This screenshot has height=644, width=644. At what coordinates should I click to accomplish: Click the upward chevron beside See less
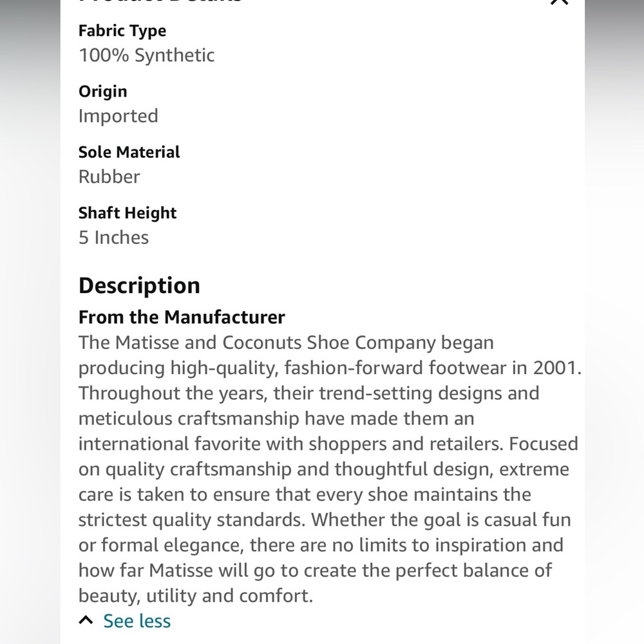[x=86, y=620]
